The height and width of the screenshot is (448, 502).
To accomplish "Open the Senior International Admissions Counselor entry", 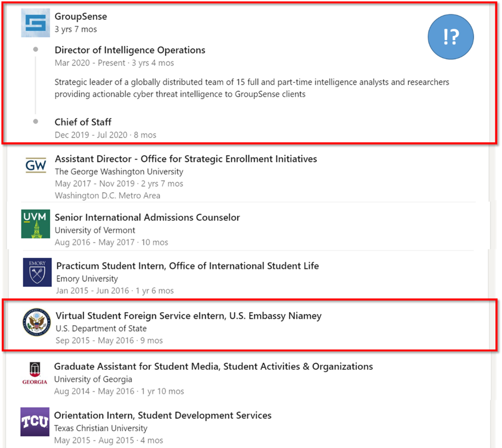I will coord(147,217).
